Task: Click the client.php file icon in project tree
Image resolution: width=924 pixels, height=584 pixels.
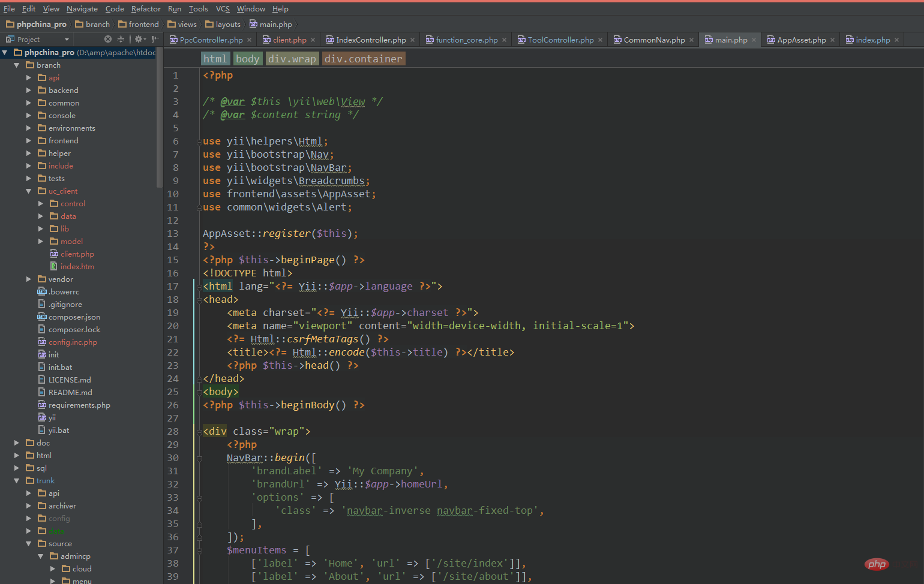Action: (54, 254)
